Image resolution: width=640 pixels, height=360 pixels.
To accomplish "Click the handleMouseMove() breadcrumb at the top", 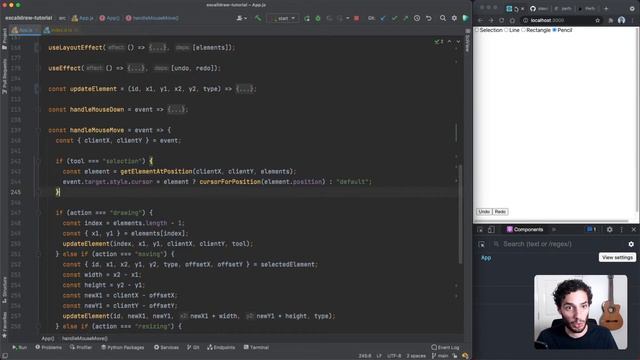I will [151, 18].
